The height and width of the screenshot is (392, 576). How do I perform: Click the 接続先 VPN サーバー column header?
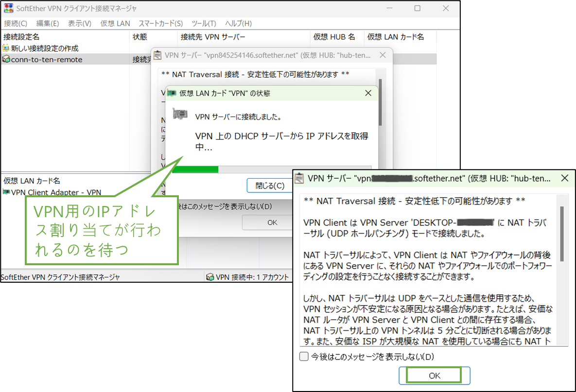(x=244, y=37)
